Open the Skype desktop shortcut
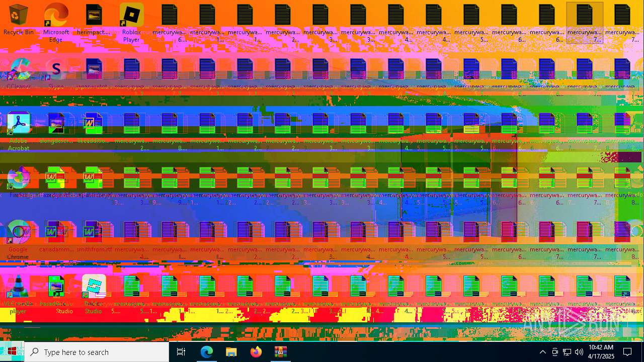 point(56,73)
